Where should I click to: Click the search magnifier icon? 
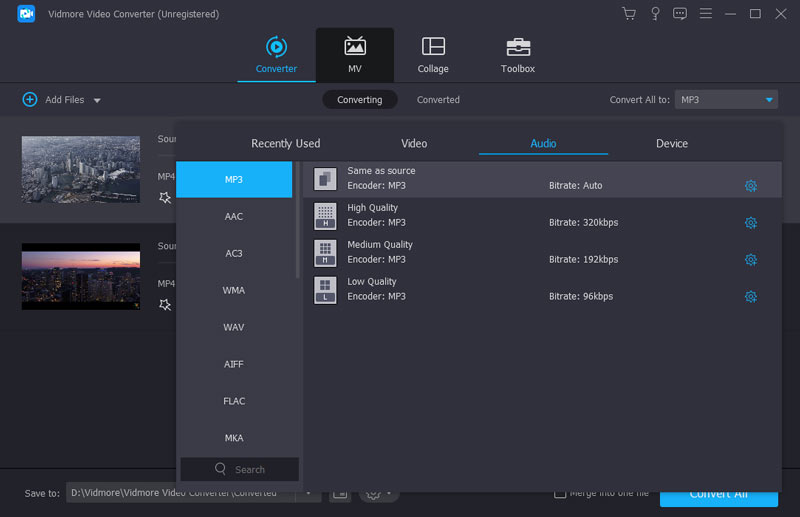click(x=220, y=469)
